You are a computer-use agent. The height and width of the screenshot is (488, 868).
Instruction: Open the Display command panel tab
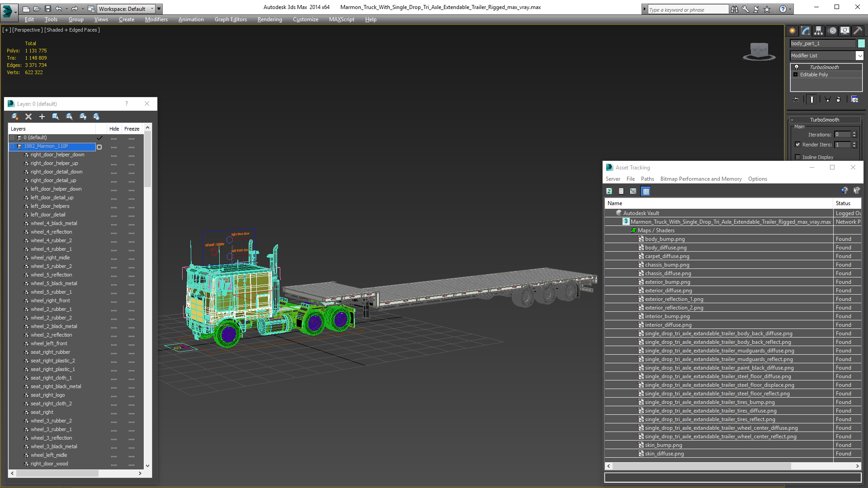(x=845, y=31)
